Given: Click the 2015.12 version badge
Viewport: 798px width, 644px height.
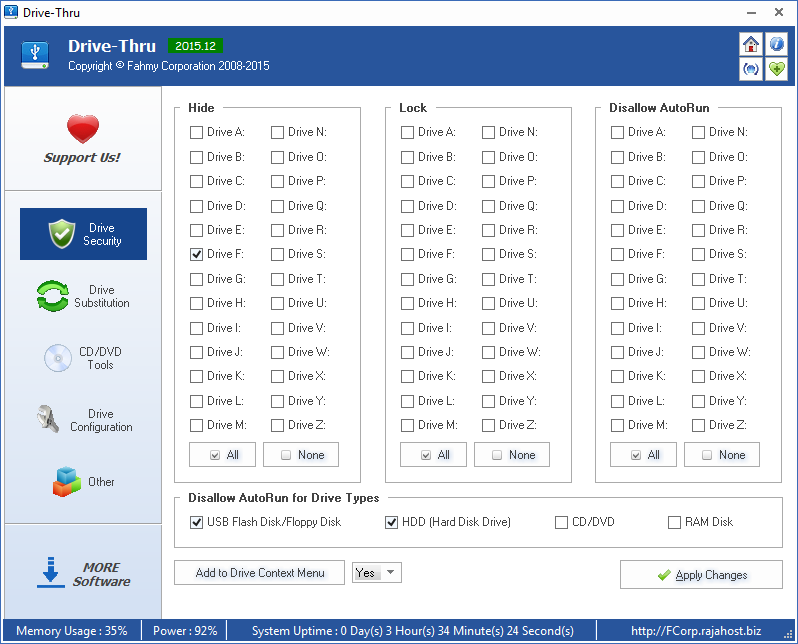Looking at the screenshot, I should (195, 46).
